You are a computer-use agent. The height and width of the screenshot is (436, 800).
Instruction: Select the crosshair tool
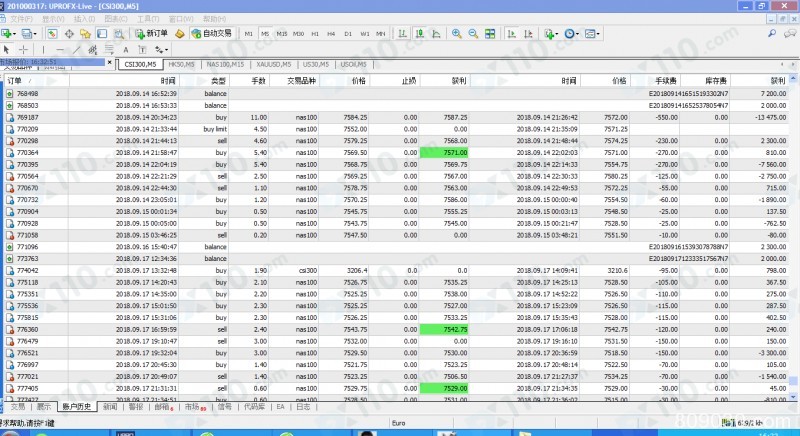pyautogui.click(x=23, y=49)
